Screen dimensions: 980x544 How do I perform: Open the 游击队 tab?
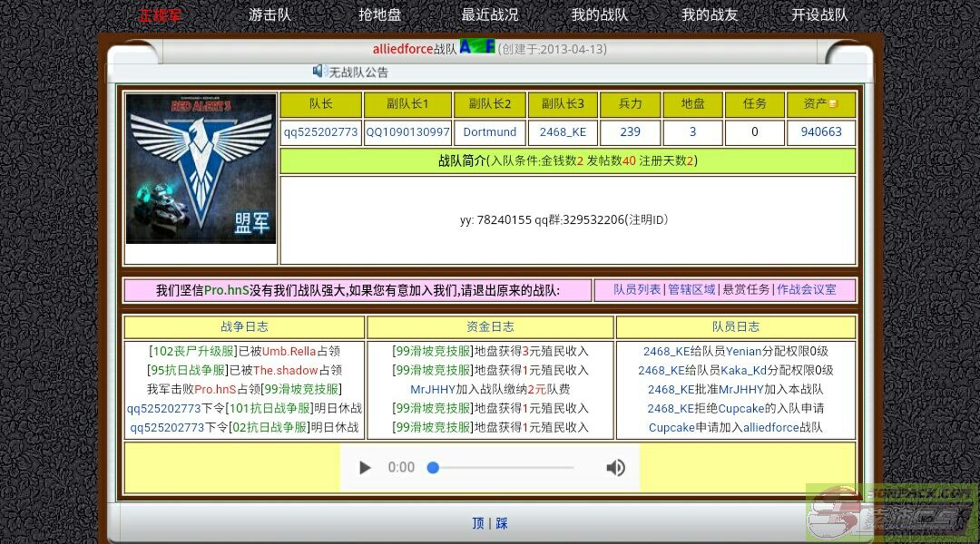(x=269, y=15)
